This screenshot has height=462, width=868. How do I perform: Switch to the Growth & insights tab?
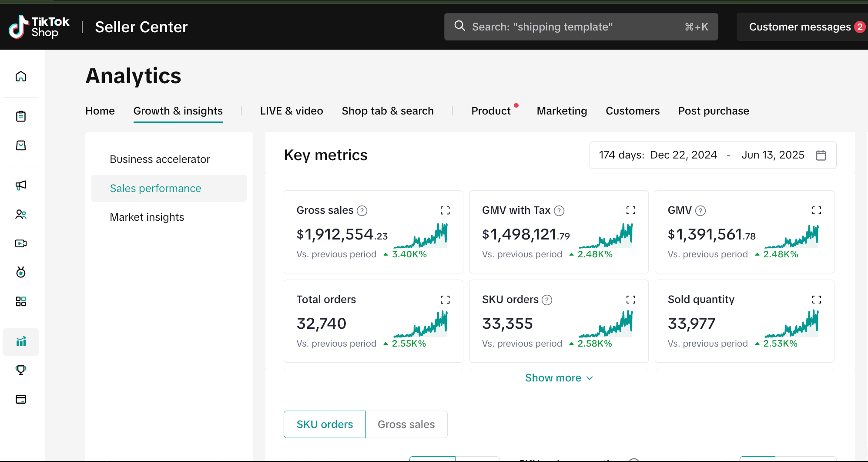(x=178, y=111)
